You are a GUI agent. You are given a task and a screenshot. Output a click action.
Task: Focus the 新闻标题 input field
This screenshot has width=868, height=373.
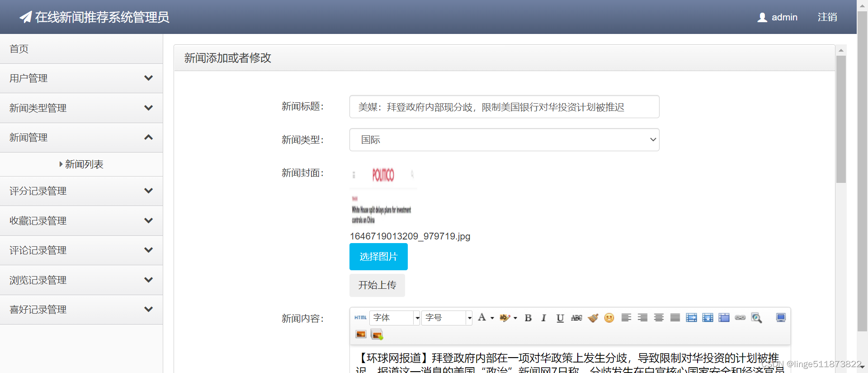tap(504, 107)
